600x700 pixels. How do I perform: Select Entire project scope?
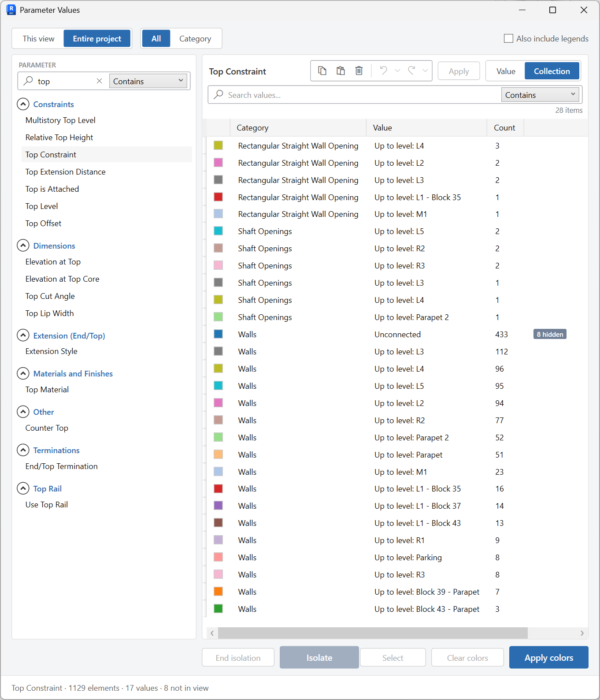[97, 39]
